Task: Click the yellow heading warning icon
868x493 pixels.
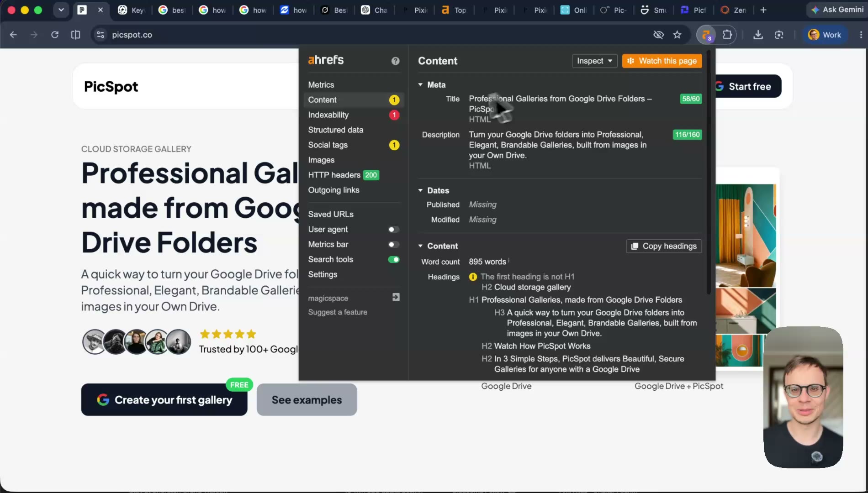Action: 473,277
